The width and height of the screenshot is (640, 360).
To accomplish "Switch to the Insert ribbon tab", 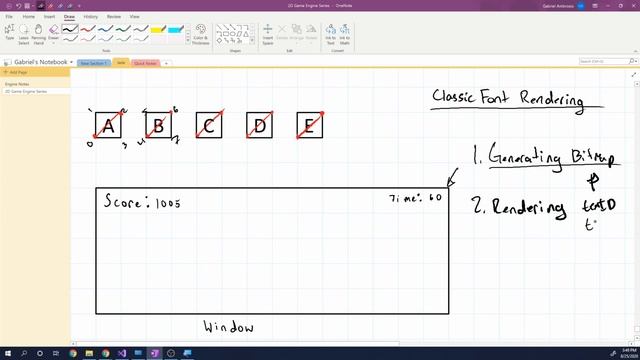I will [49, 17].
